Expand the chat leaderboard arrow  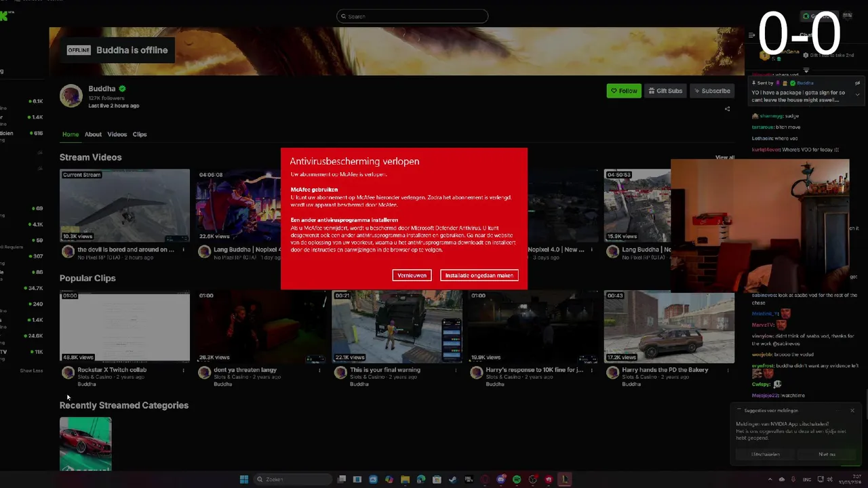(806, 70)
